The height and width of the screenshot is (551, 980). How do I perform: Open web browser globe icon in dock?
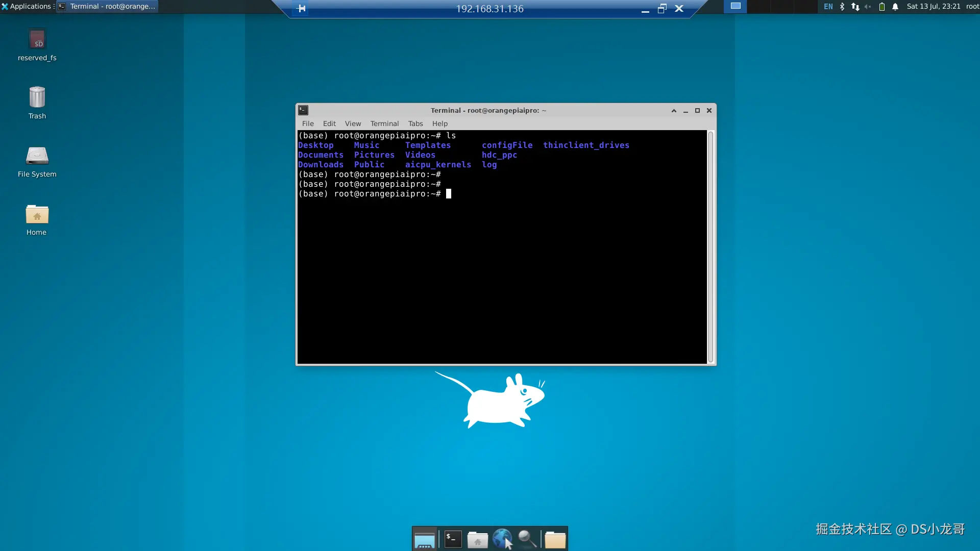(502, 539)
